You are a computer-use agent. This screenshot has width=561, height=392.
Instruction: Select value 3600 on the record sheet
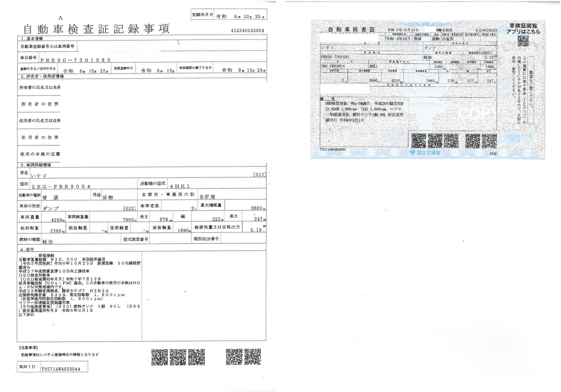(x=256, y=208)
